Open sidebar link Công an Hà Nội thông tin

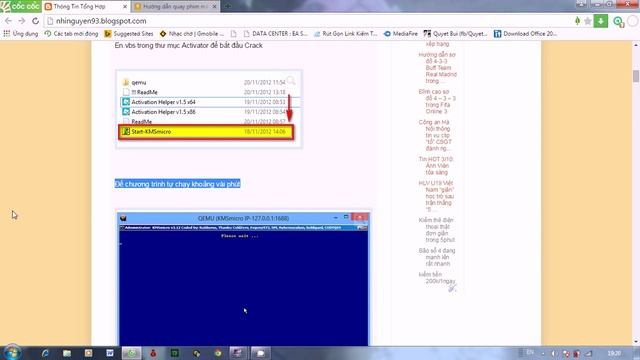[x=435, y=135]
